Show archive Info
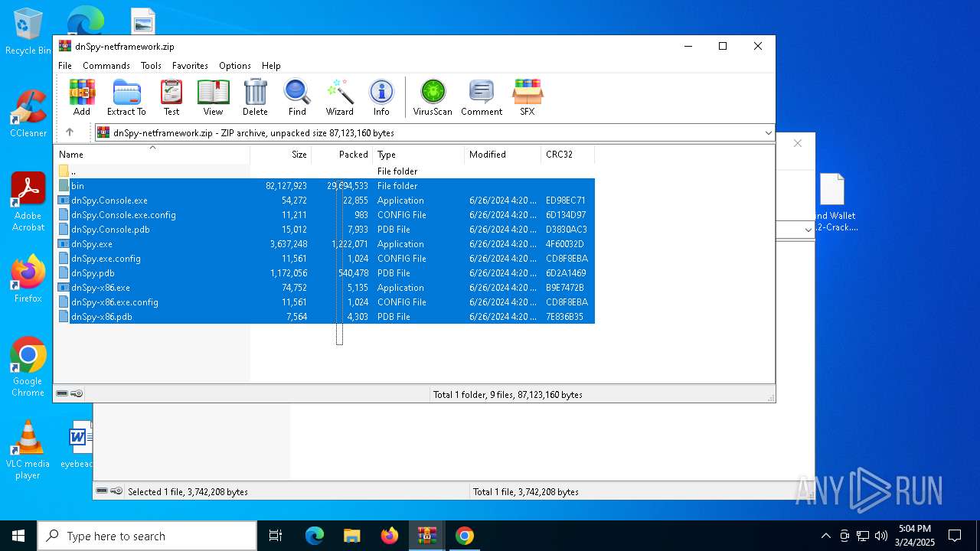This screenshot has height=551, width=980. click(381, 97)
